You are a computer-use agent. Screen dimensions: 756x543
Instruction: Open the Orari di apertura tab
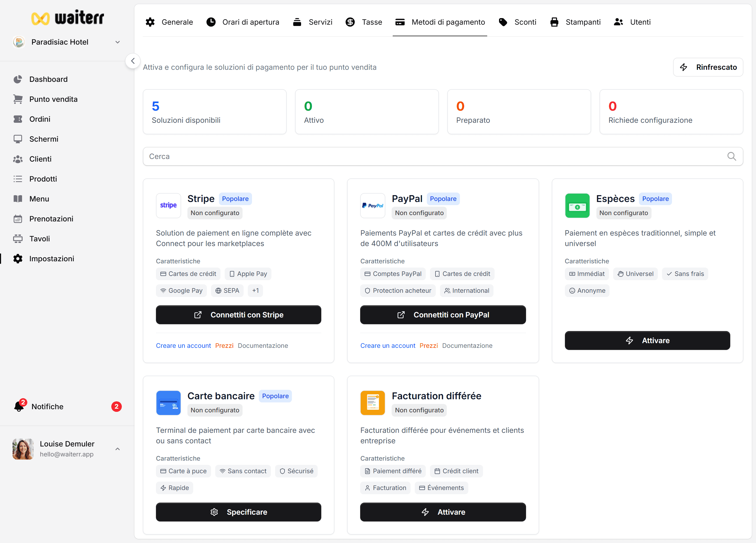[x=243, y=22]
